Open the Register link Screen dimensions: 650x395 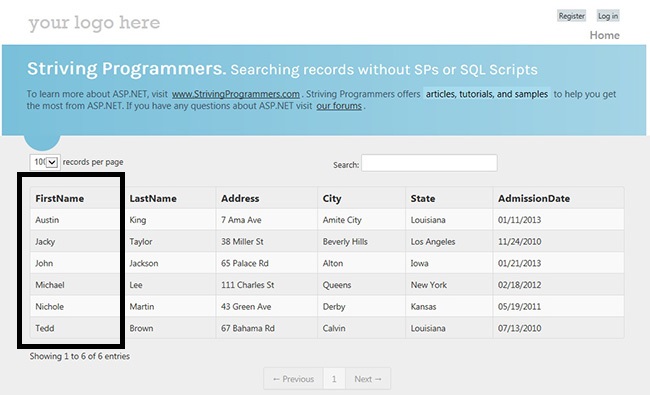[571, 16]
